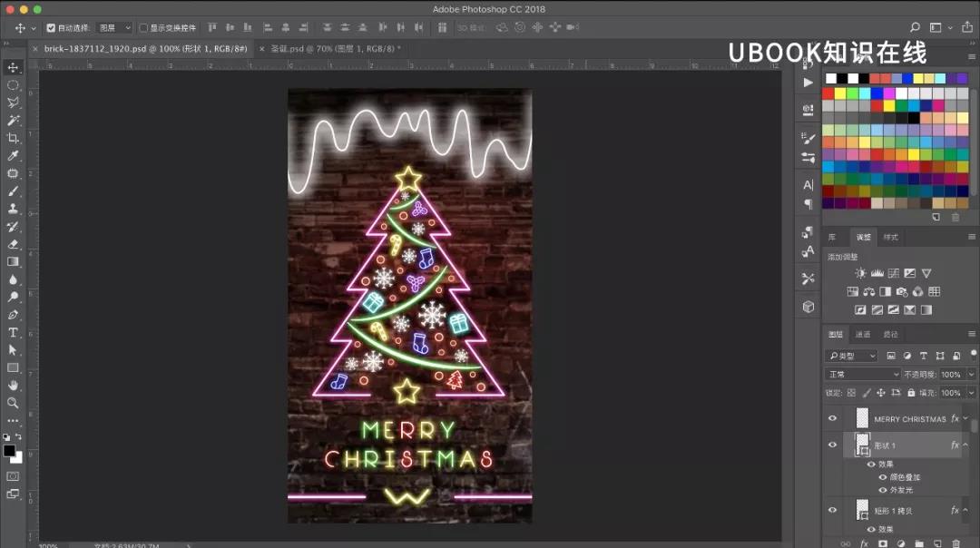Add a layer mask via bottom icon
The width and height of the screenshot is (980, 548).
point(883,543)
